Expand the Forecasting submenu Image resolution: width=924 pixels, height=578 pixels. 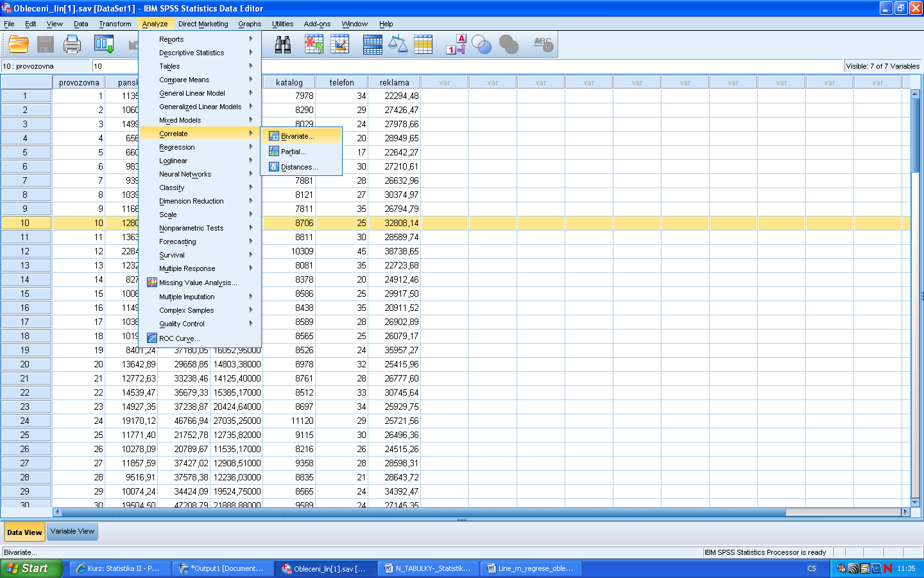click(x=200, y=241)
